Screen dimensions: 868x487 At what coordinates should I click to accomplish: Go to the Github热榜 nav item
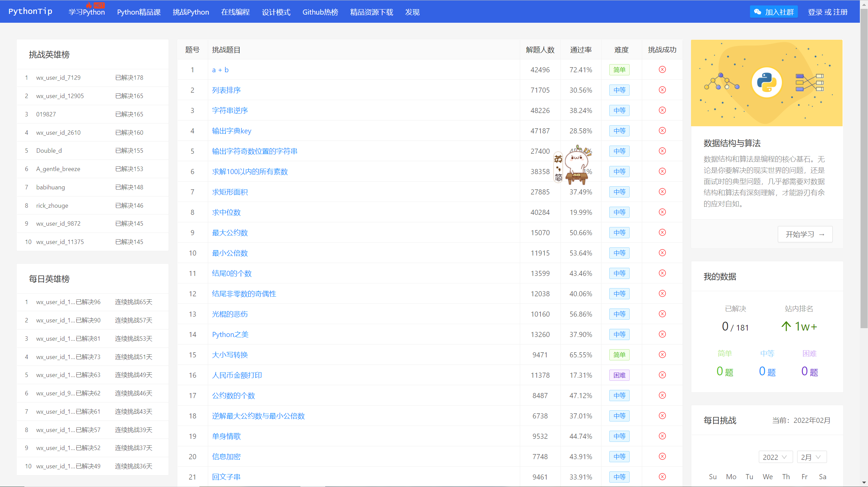(320, 12)
